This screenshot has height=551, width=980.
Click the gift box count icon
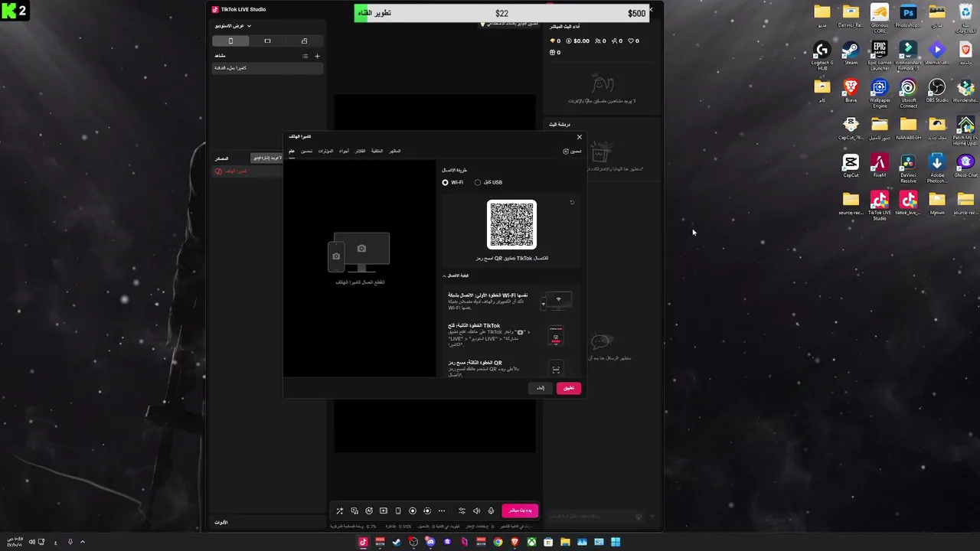[x=555, y=53]
